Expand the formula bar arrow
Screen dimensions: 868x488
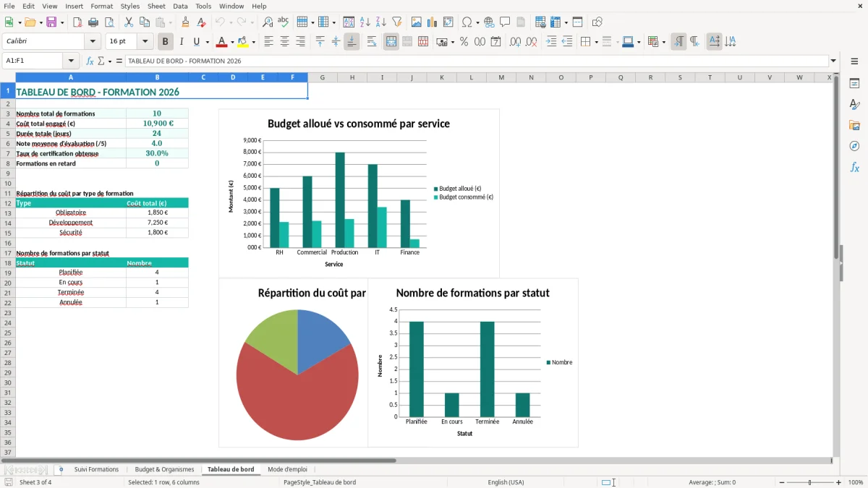click(834, 61)
